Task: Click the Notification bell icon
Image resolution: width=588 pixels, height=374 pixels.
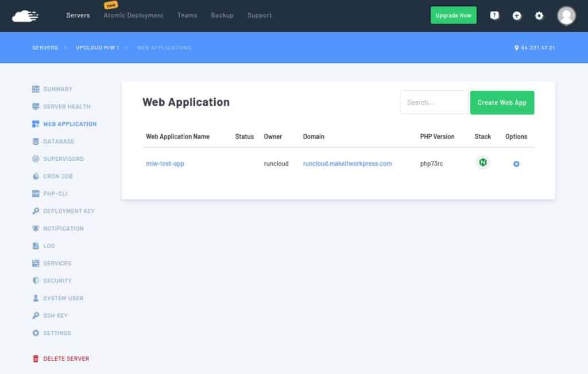Action: 36,229
